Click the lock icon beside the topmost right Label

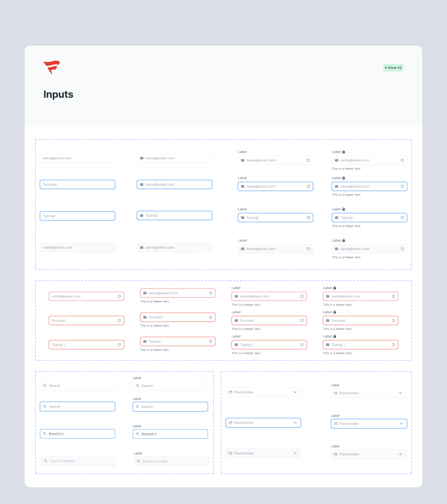344,152
